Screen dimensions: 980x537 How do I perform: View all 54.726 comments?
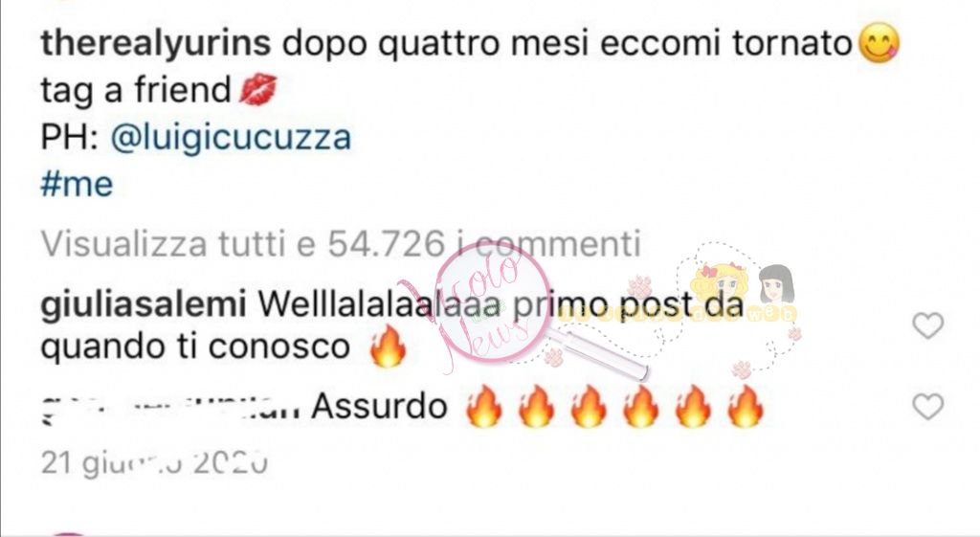(x=342, y=243)
